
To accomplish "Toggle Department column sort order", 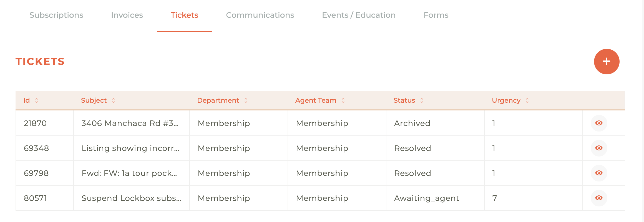I will pos(246,100).
